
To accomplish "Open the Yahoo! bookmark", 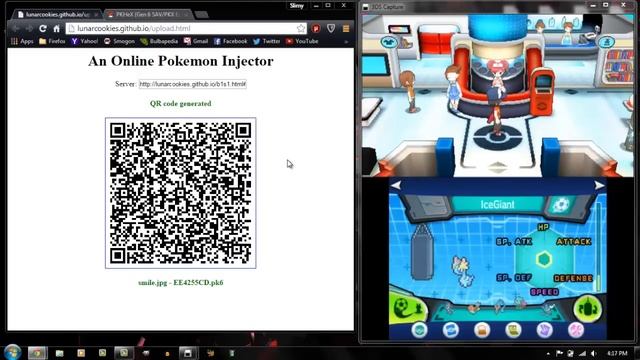I will coord(84,41).
